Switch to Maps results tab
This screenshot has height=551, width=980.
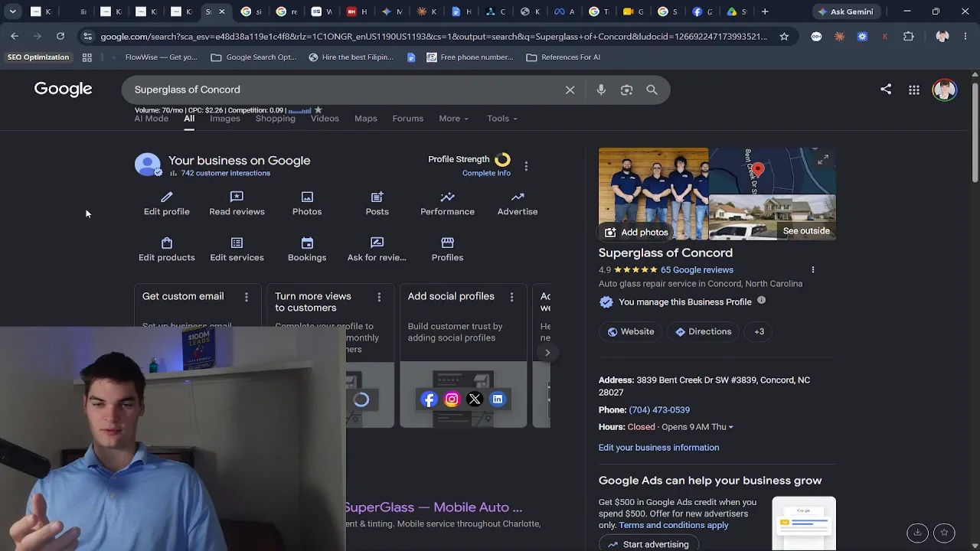pyautogui.click(x=366, y=119)
